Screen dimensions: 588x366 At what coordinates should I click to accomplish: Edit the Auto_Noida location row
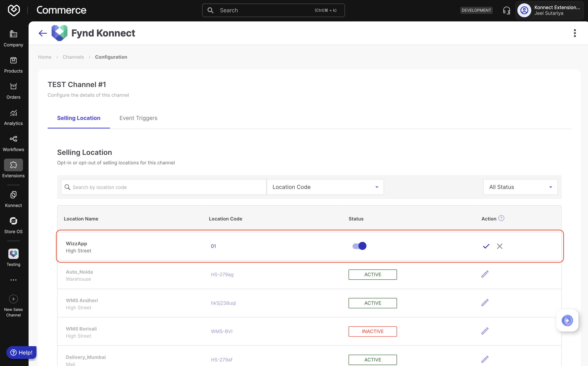coord(485,274)
